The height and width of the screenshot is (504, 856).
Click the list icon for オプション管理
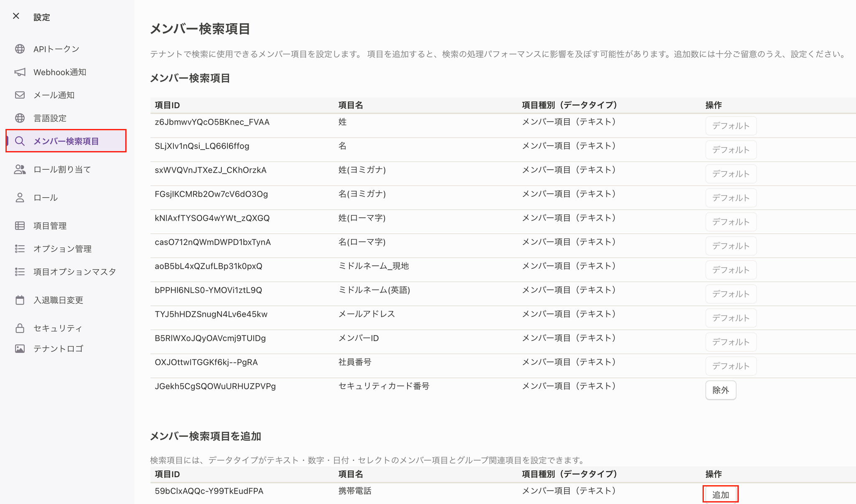tap(20, 249)
